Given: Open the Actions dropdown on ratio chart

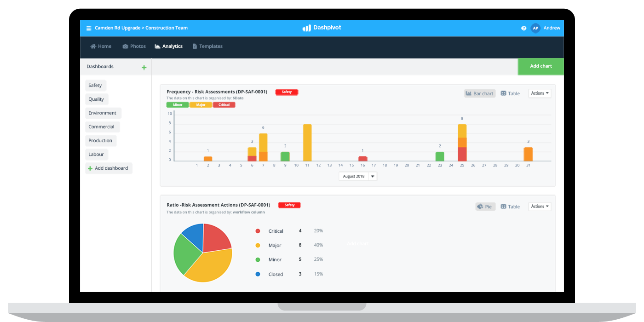Looking at the screenshot, I should click(x=539, y=206).
